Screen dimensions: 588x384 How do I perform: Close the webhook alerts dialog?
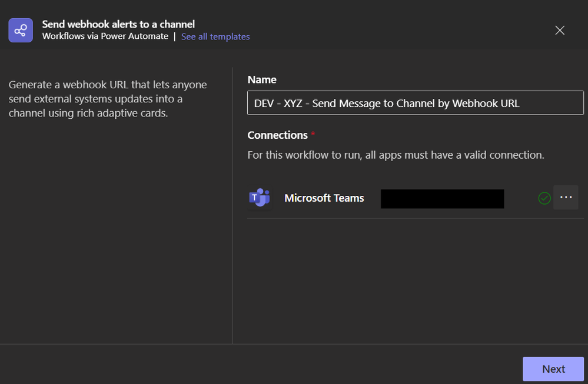click(560, 31)
